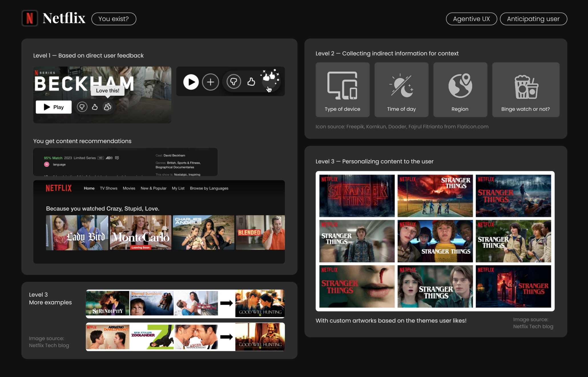Screen dimensions: 588x377
Task: Click the Region globe icon
Action: [x=460, y=85]
